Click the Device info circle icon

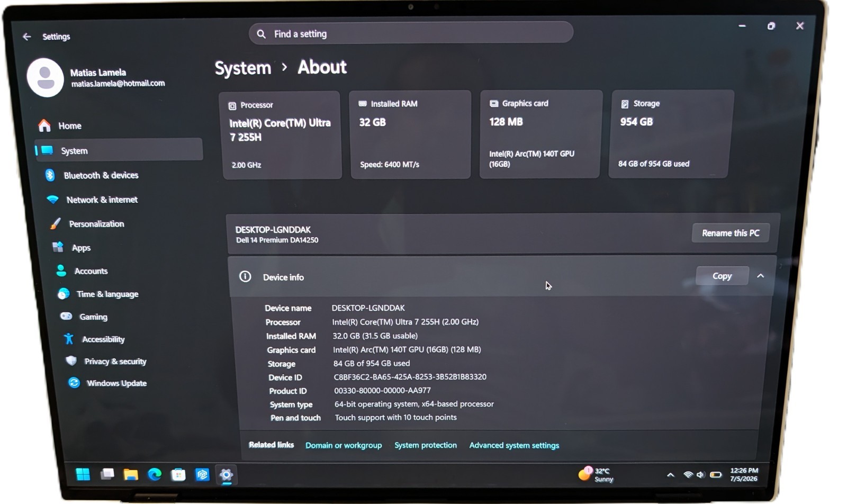[x=245, y=276]
